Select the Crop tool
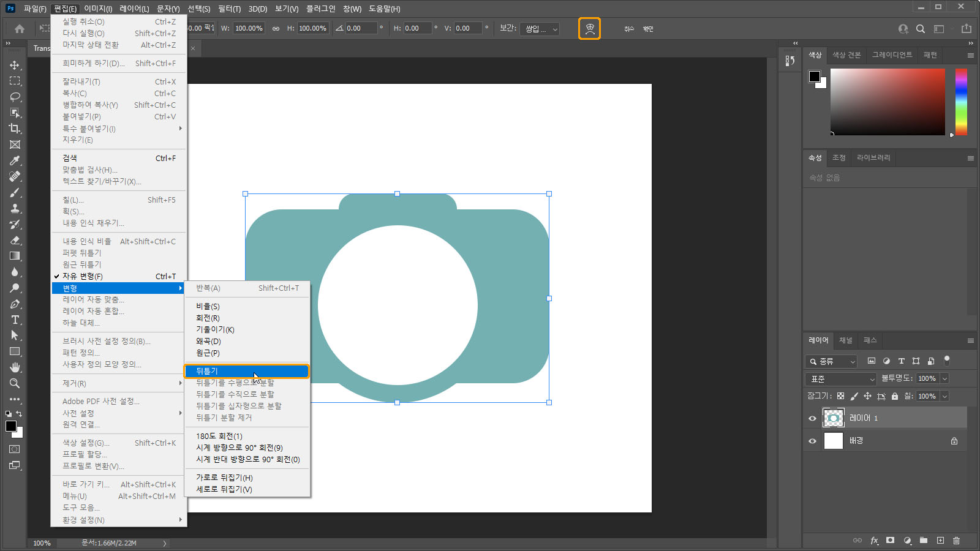The height and width of the screenshot is (551, 980). pos(15,129)
